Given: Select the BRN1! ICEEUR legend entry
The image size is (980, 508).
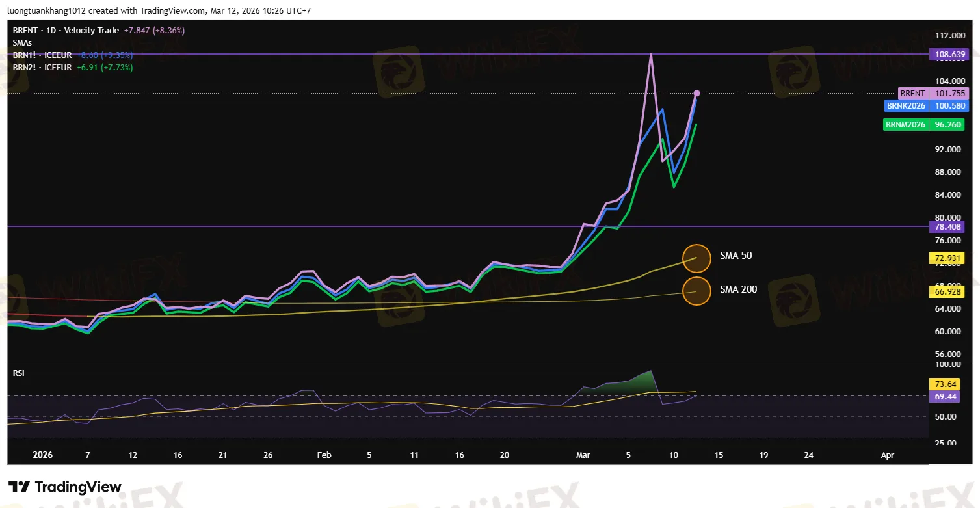Looking at the screenshot, I should [x=42, y=56].
